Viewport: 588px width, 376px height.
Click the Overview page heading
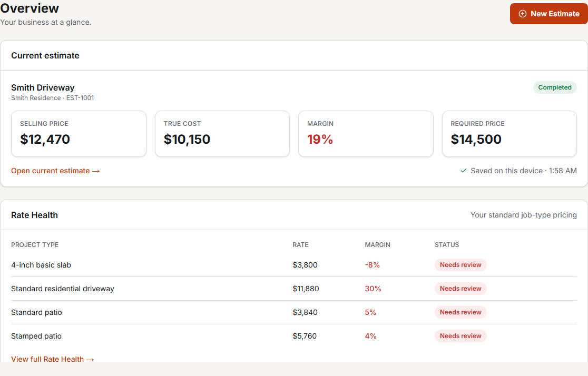coord(30,8)
